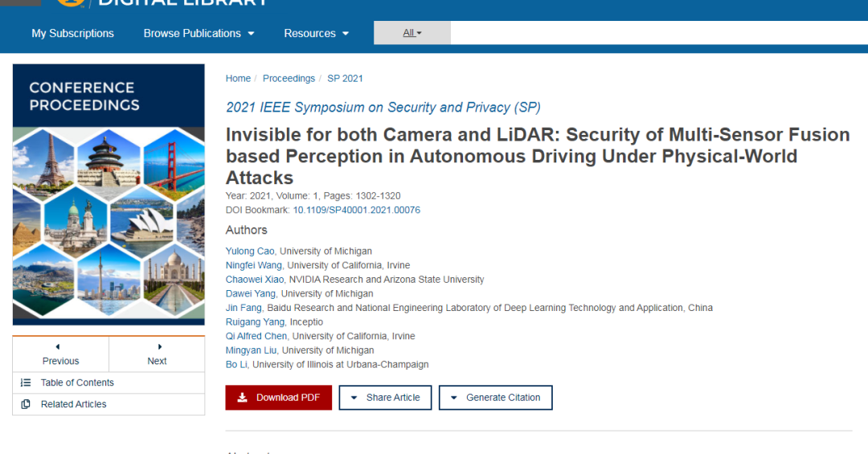This screenshot has height=454, width=868.
Task: Open the Proceedings breadcrumb link
Action: click(x=289, y=79)
